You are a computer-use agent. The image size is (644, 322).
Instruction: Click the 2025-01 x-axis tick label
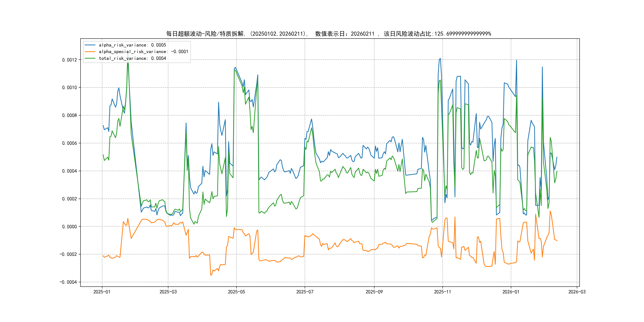[x=102, y=292]
